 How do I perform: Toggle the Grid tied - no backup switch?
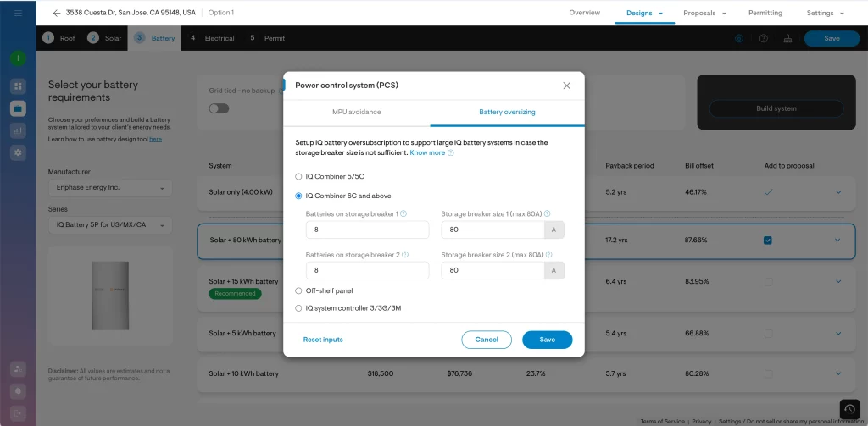coord(219,108)
